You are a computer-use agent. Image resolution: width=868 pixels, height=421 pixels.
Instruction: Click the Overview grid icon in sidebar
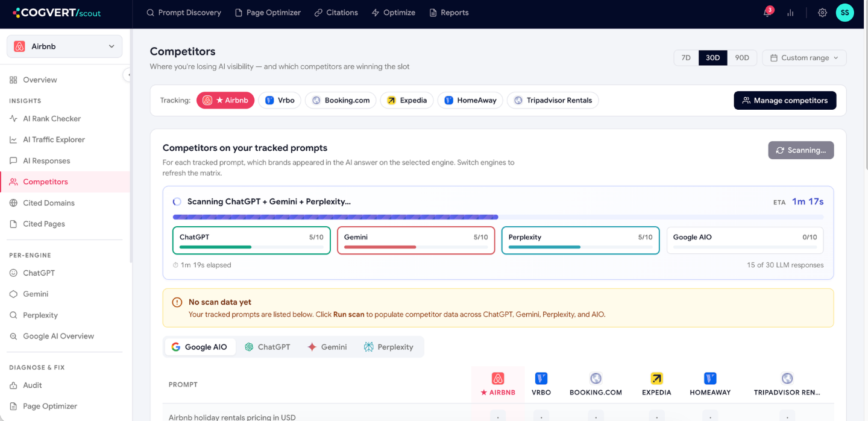point(13,80)
